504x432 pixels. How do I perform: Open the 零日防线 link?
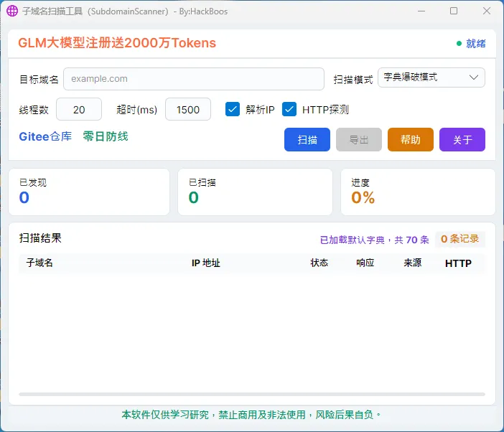[x=106, y=136]
